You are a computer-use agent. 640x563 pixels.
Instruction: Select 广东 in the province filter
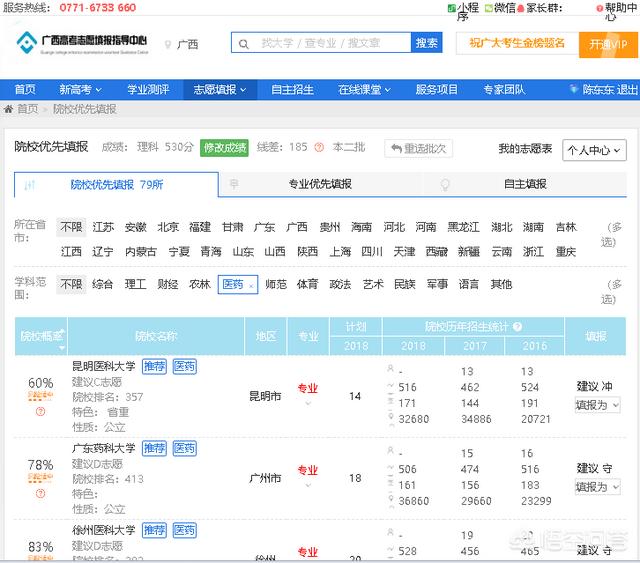tap(264, 227)
